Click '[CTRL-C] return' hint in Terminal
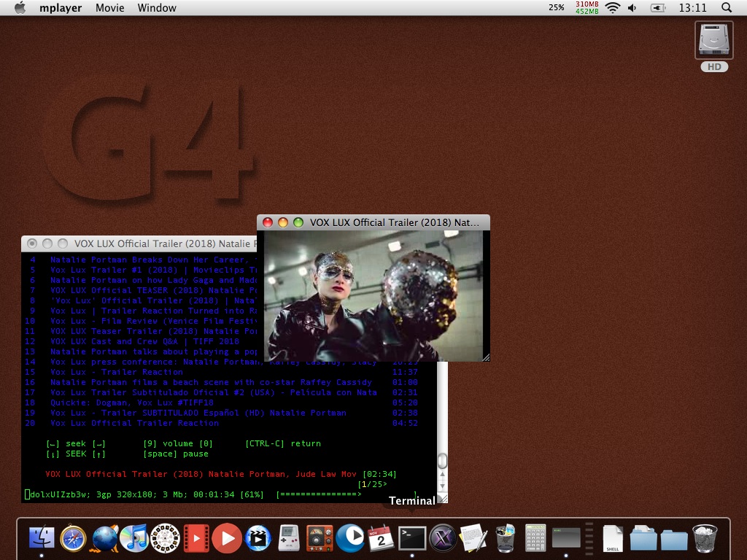Screen dimensions: 747x560 click(x=283, y=444)
